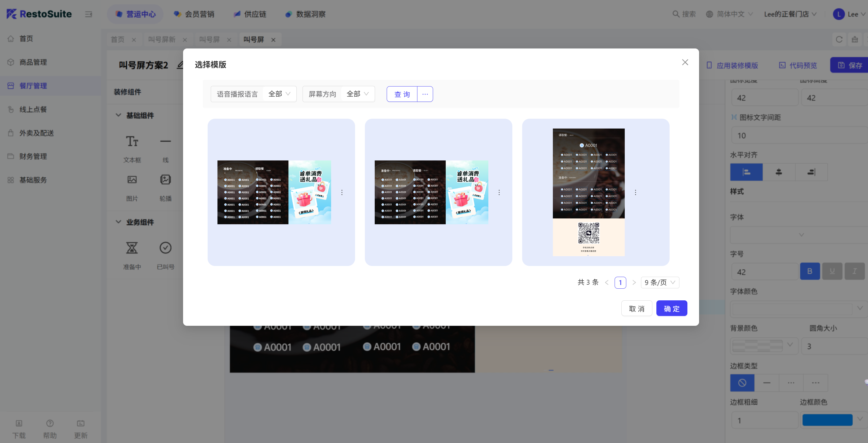The image size is (868, 443).
Task: Click the 取消 button
Action: [x=636, y=308]
